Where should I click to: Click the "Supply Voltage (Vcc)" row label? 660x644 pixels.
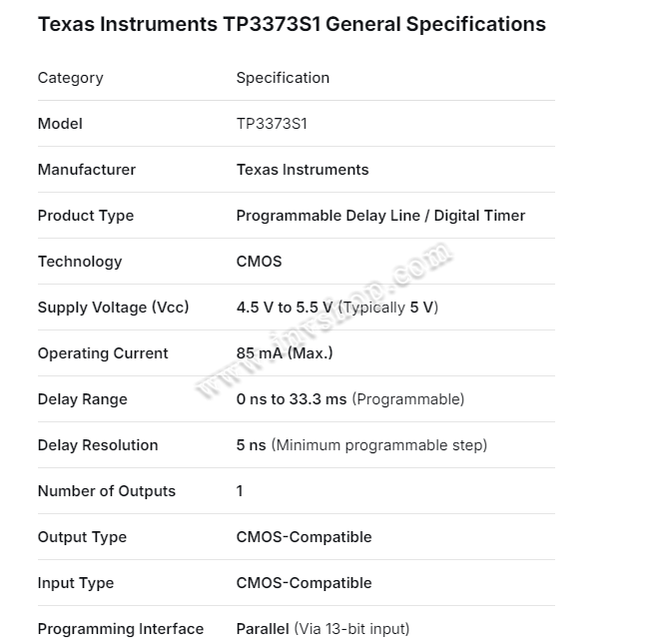[113, 308]
